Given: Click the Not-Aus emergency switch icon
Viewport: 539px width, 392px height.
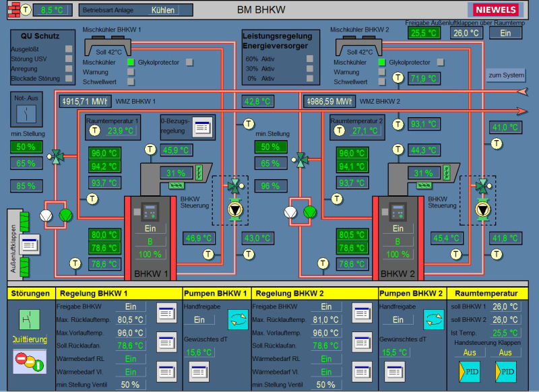Looking at the screenshot, I should (28, 112).
